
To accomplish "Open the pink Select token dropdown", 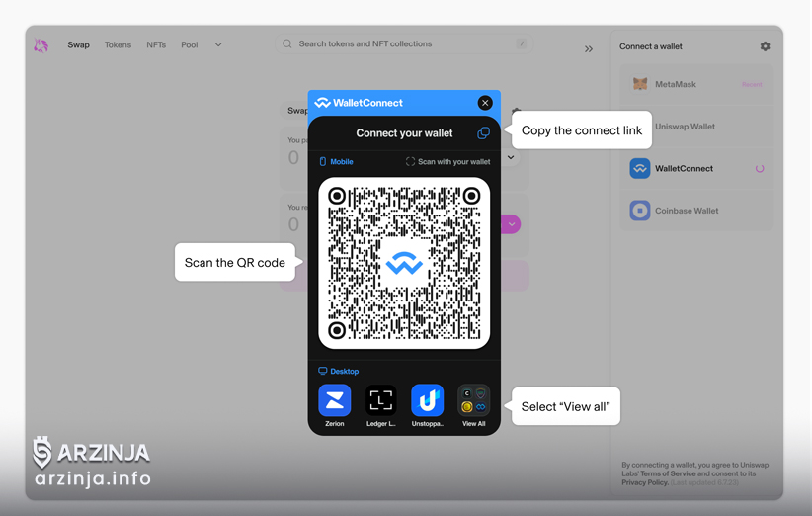I will pyautogui.click(x=511, y=224).
